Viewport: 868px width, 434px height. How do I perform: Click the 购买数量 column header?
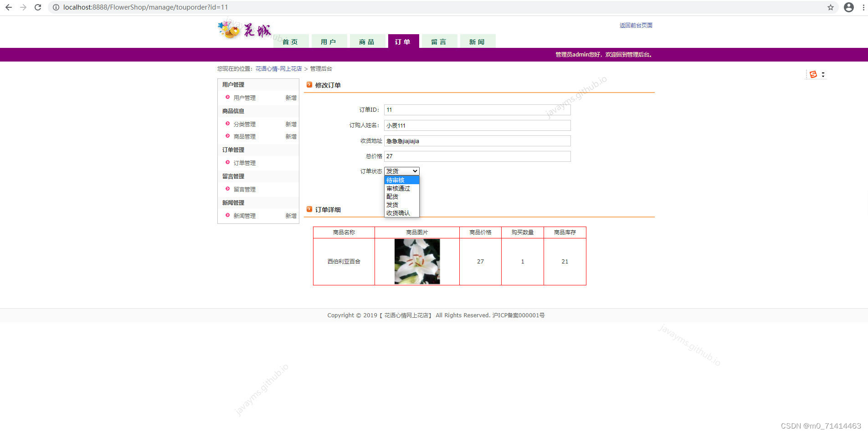523,232
